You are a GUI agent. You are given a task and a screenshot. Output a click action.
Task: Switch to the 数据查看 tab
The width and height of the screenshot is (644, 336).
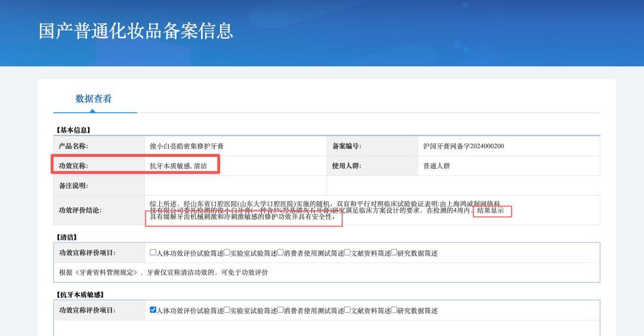pos(94,98)
